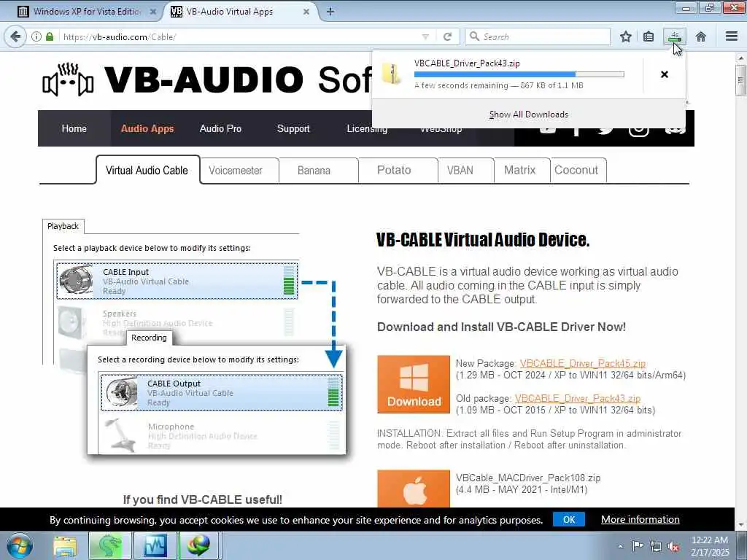Click the page vertical scrollbar thumb
The height and width of the screenshot is (560, 747).
tap(740, 80)
